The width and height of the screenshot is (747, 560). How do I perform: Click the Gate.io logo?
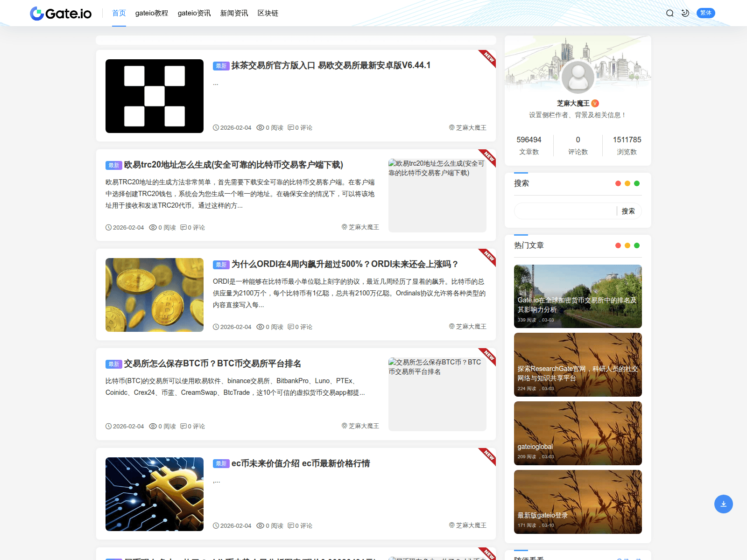point(61,13)
